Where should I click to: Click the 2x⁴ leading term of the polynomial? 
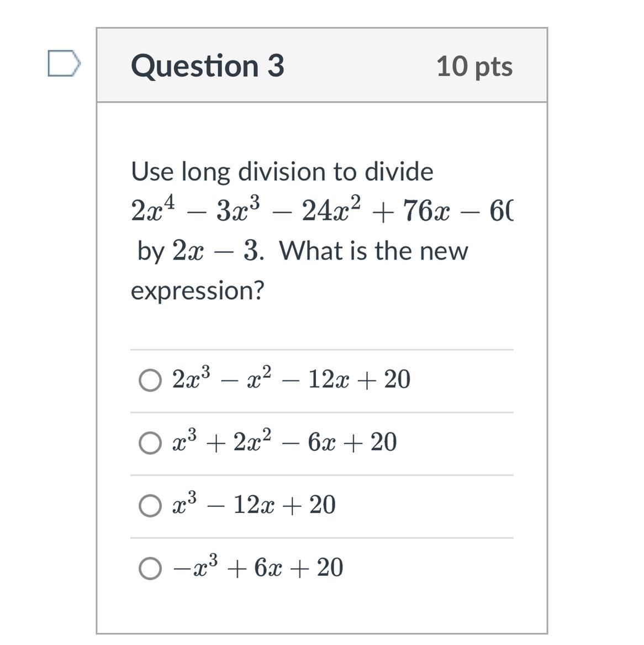coord(153,210)
